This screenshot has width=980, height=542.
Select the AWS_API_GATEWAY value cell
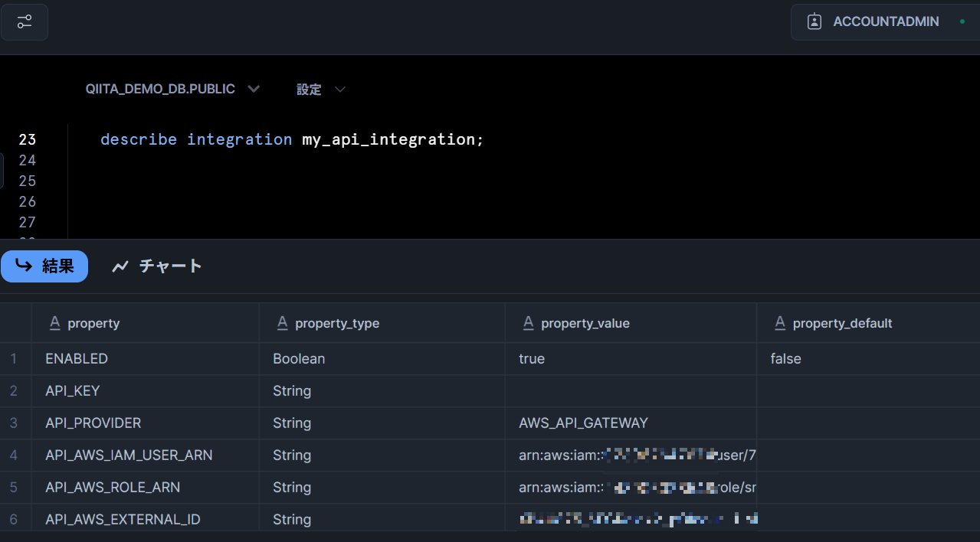[x=583, y=423]
